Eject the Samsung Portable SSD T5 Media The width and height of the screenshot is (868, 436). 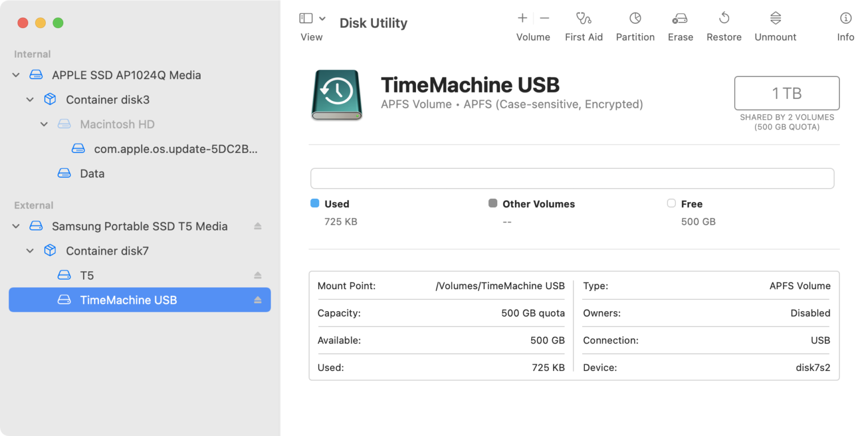[x=258, y=226]
